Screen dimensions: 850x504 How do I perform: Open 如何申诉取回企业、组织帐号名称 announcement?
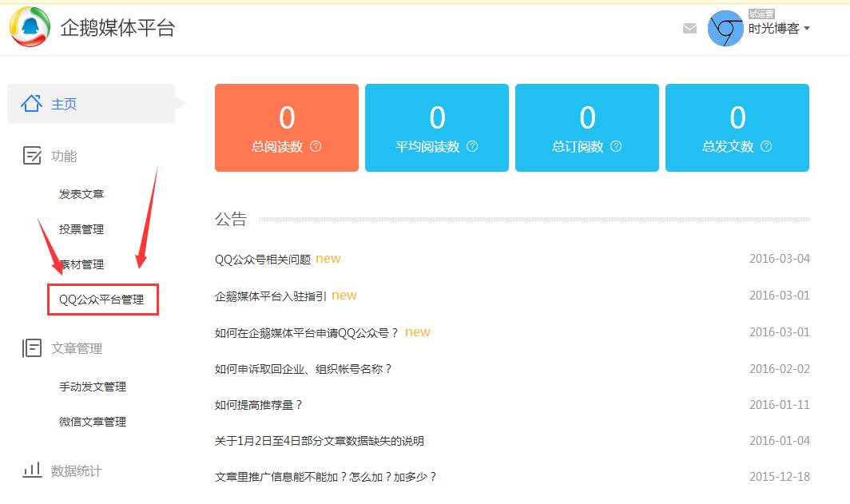303,369
